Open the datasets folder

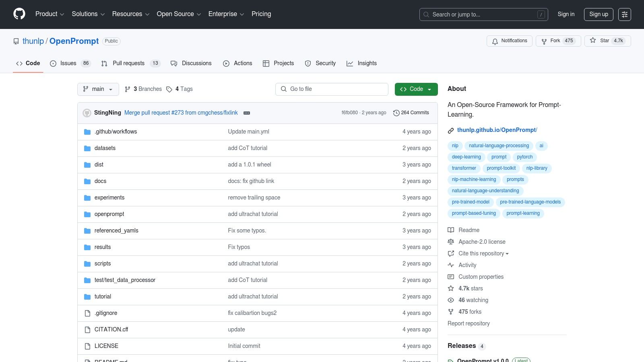tap(105, 148)
